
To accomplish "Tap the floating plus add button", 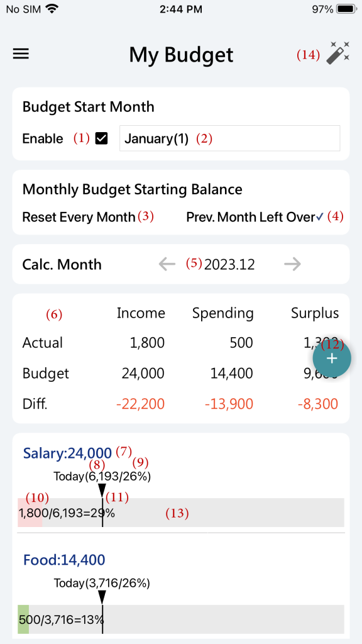I will pyautogui.click(x=332, y=358).
